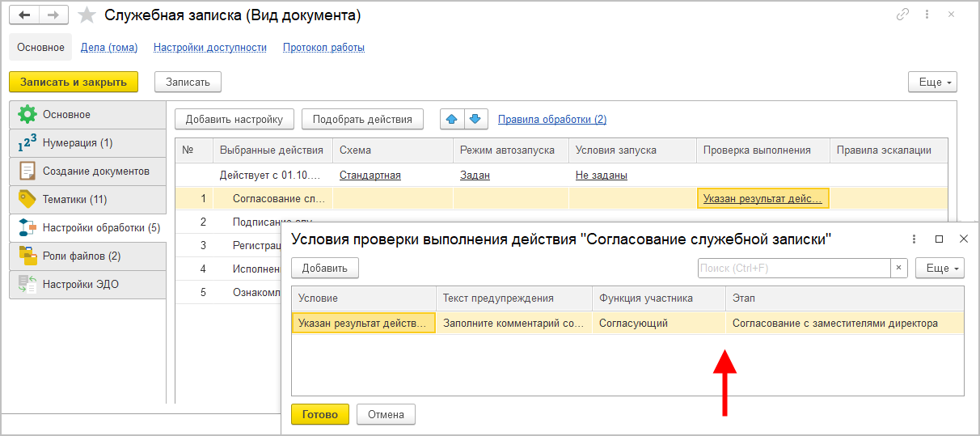980x436 pixels.
Task: Add document to favorites with star
Action: click(x=87, y=15)
